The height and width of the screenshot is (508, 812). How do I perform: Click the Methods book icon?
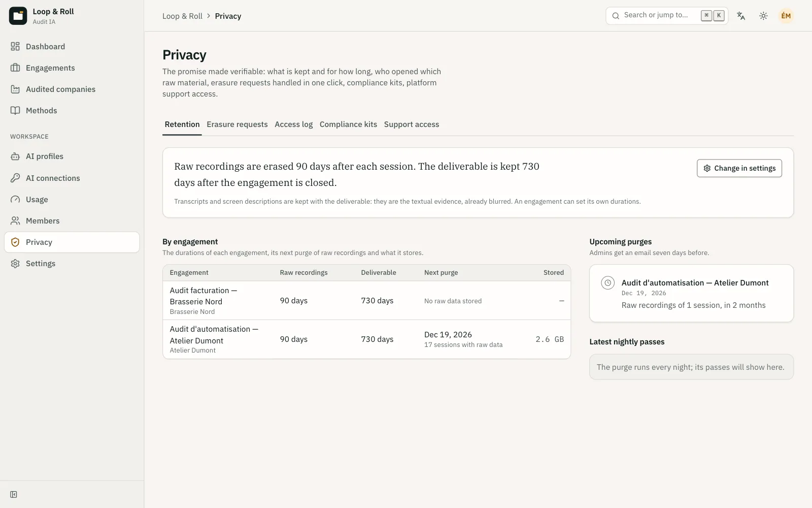(x=15, y=110)
